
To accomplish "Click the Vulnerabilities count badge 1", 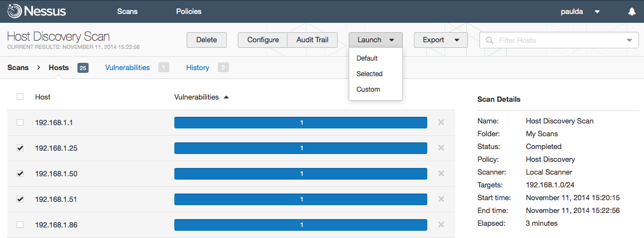I will (164, 68).
